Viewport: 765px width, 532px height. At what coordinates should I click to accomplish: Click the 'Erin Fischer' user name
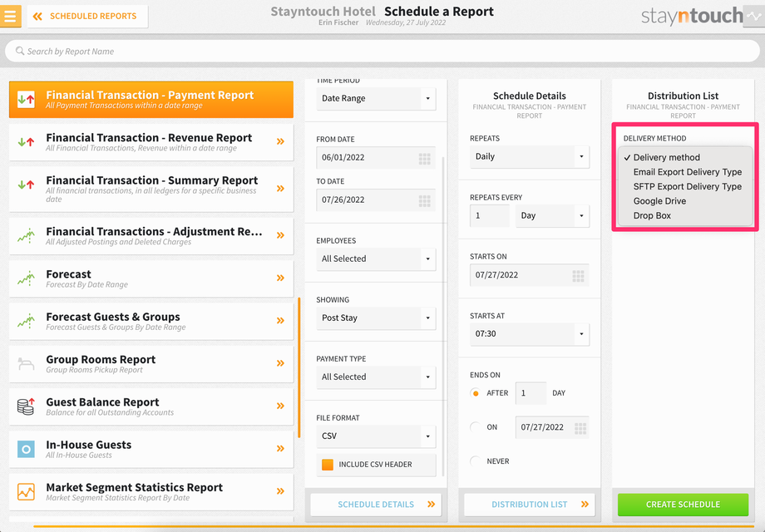click(338, 22)
